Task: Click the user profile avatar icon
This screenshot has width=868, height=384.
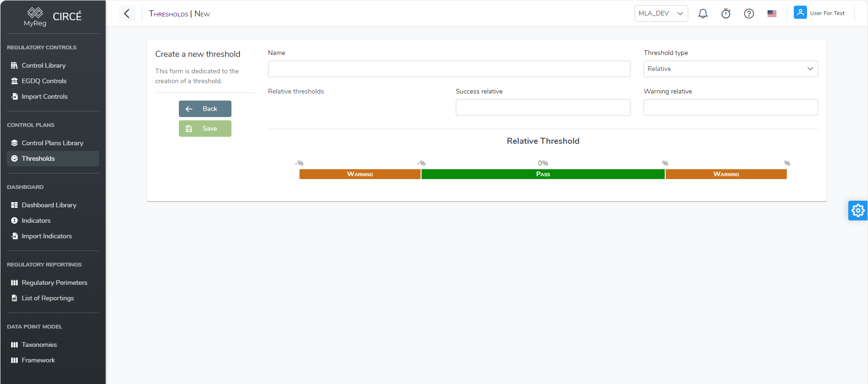Action: tap(800, 13)
